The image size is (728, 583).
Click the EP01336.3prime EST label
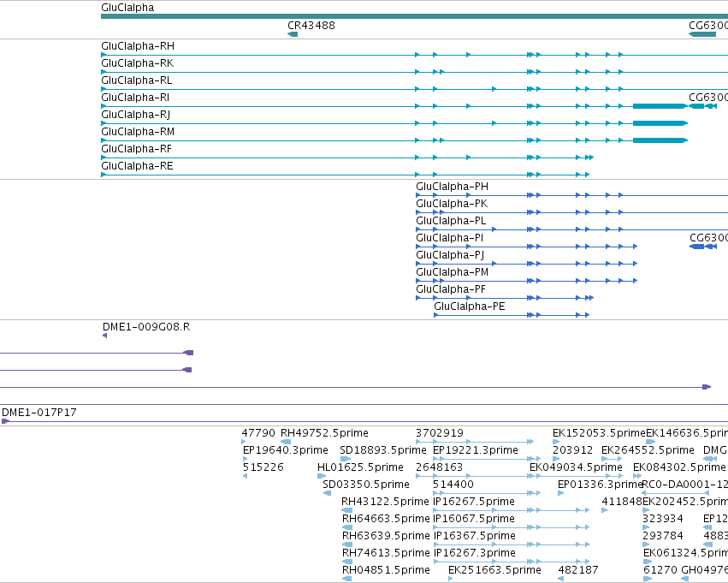600,485
